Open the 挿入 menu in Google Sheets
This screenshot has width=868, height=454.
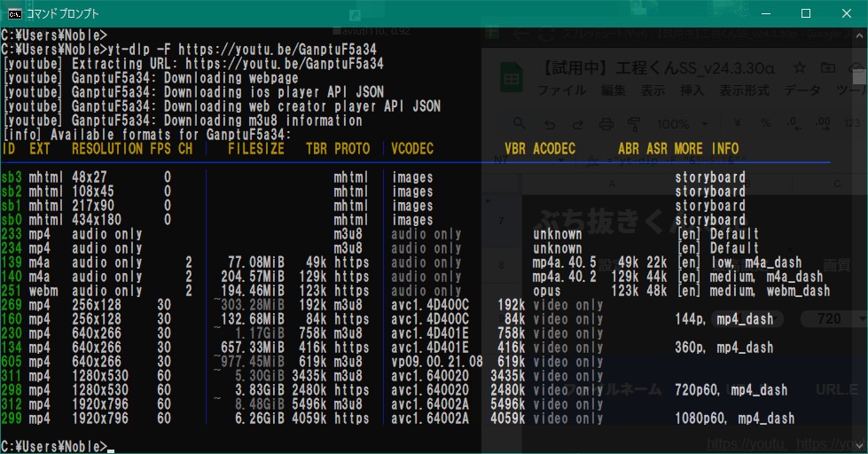(x=692, y=90)
